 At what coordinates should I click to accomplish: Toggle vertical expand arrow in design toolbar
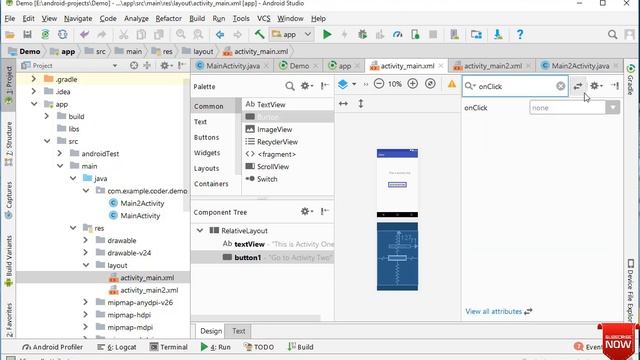pos(361,104)
